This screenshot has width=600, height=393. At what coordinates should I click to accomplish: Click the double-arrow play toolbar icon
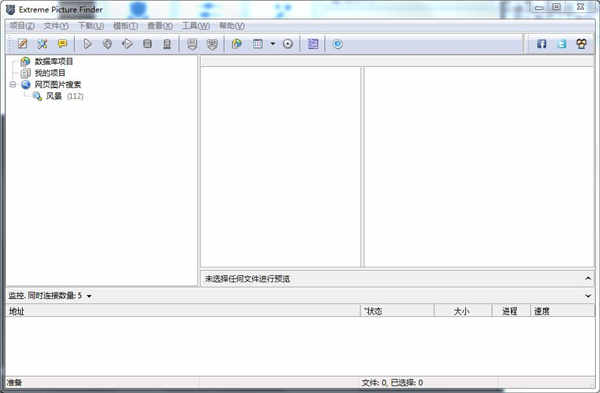[127, 44]
